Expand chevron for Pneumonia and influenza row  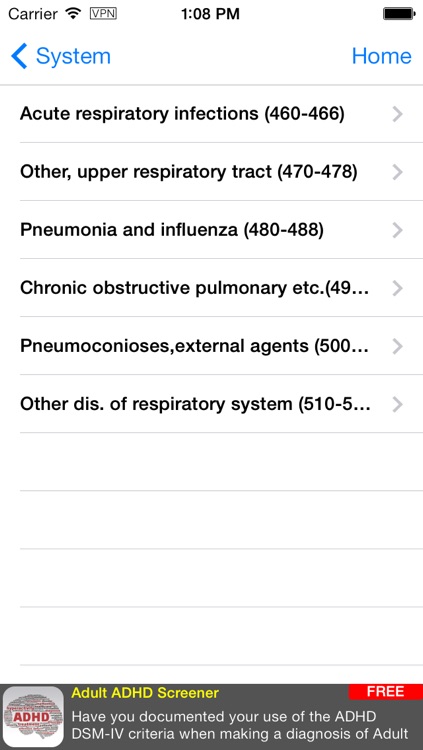[x=397, y=231]
